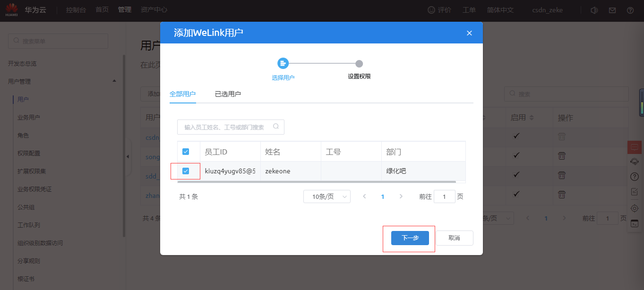Click the horizontal scrollbar under the employee table
644x290 pixels.
point(317,181)
